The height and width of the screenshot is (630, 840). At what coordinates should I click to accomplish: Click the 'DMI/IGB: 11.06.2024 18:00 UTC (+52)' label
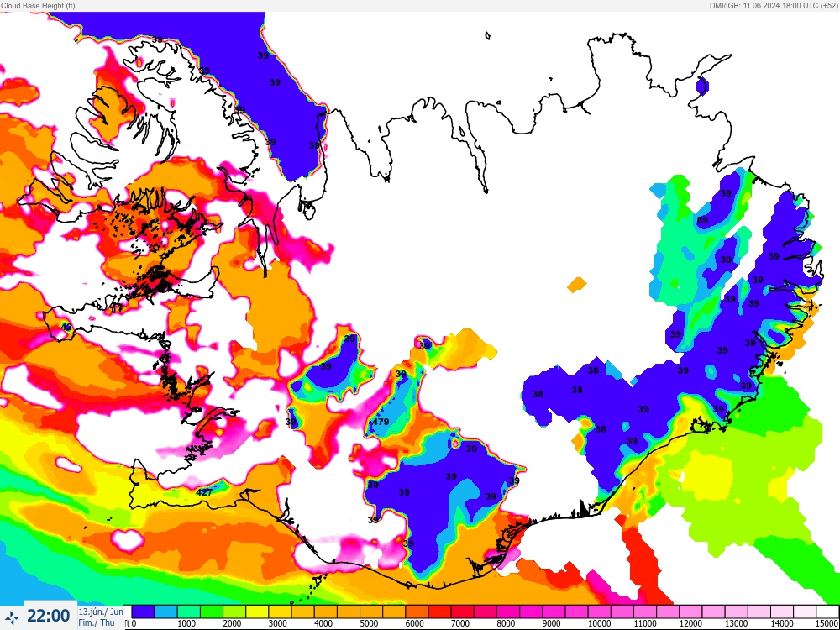774,5
